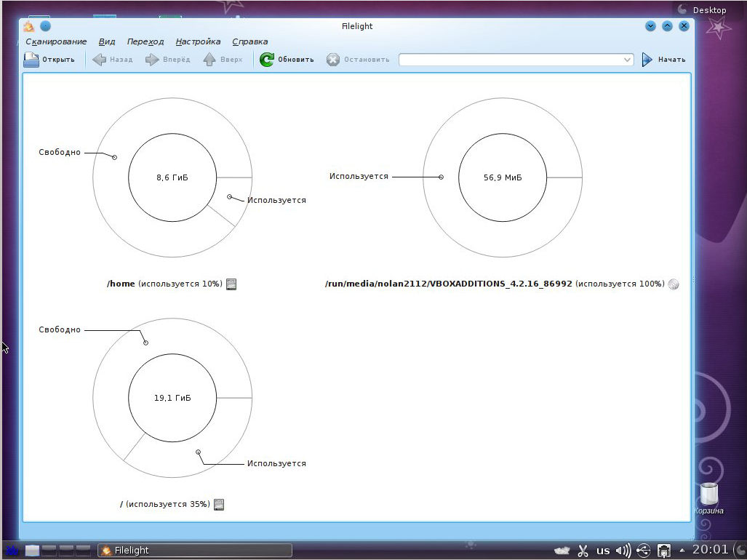
Task: Click Используется label of VBOXADDITIONS chart
Action: point(359,176)
